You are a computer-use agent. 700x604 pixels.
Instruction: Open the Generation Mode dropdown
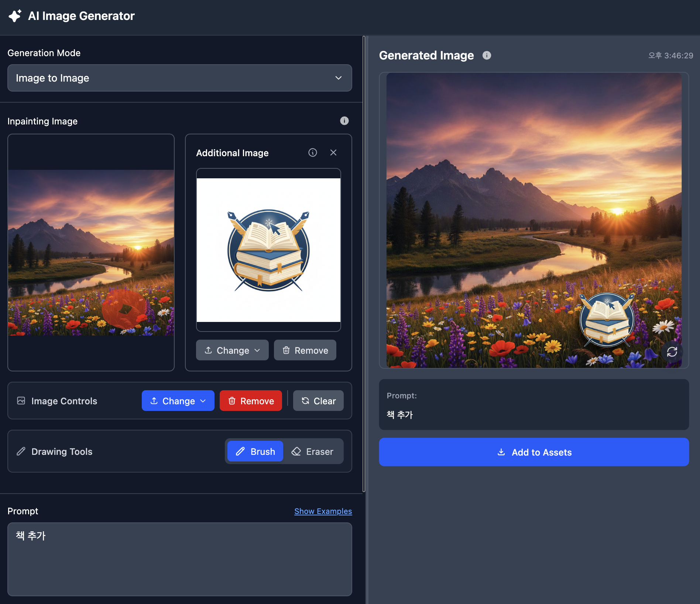[179, 78]
